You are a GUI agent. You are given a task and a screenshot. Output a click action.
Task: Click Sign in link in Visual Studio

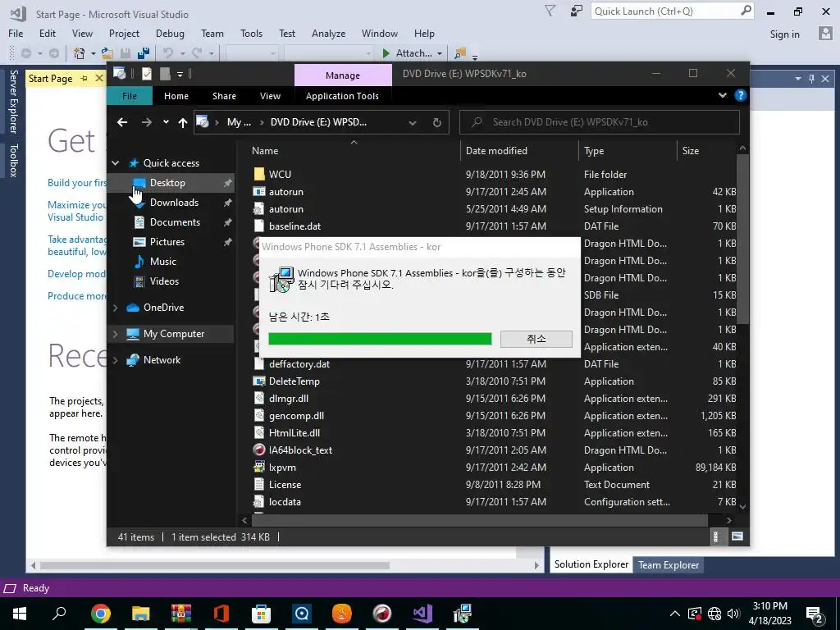[784, 34]
